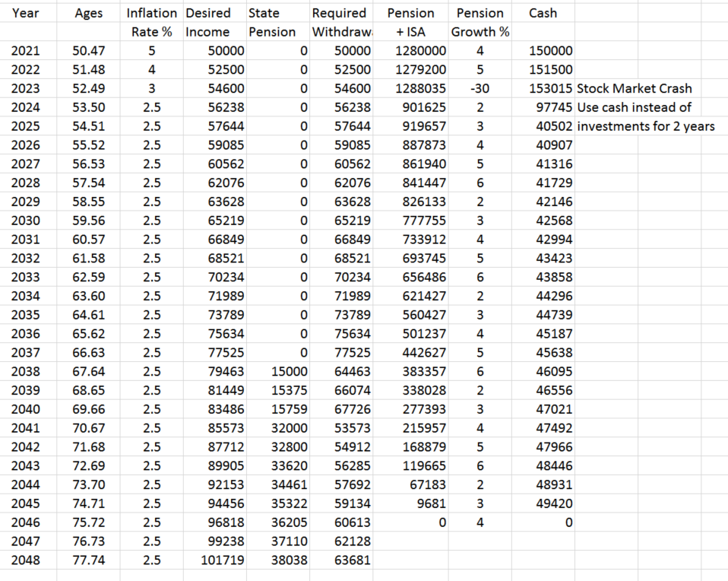Click age cell 50.47
The width and height of the screenshot is (728, 581).
[x=88, y=51]
